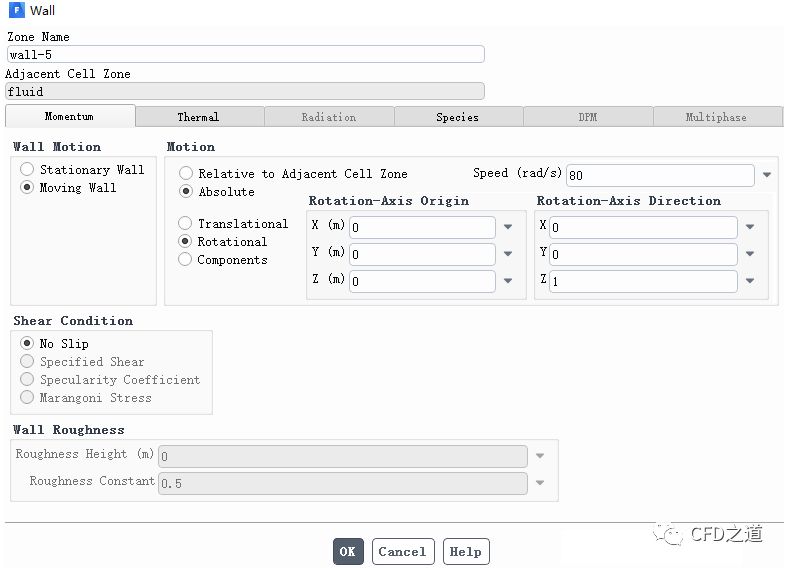
Task: Switch to the Thermal tab
Action: pyautogui.click(x=198, y=117)
